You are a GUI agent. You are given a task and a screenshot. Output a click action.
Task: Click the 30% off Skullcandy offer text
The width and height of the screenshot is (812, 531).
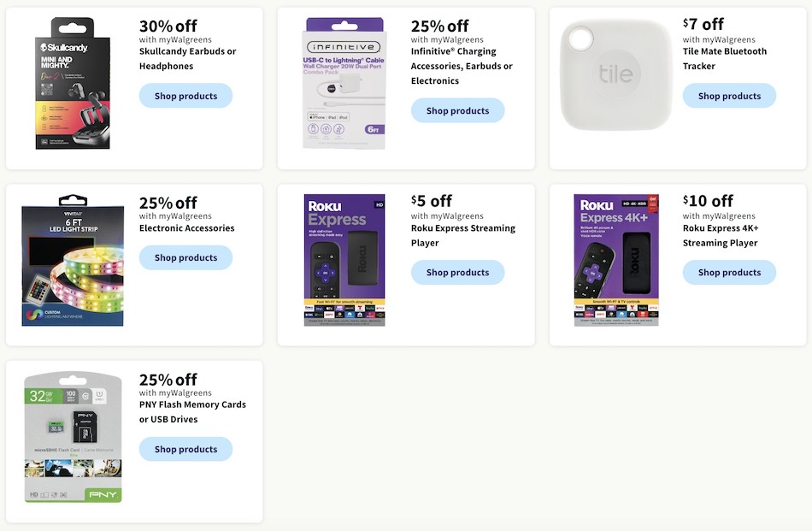(x=168, y=26)
